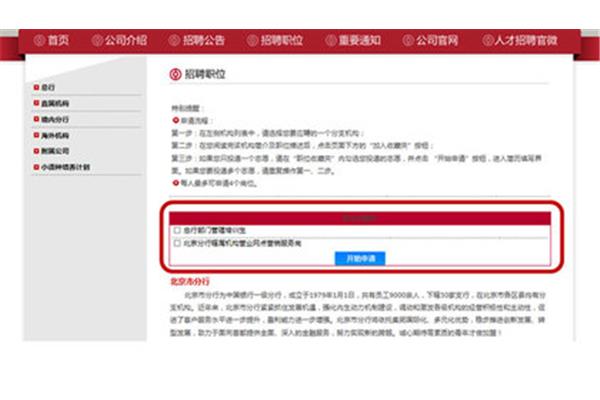This screenshot has width=600, height=400.
Task: Visit 公司官网 from the navigation bar
Action: (x=430, y=40)
